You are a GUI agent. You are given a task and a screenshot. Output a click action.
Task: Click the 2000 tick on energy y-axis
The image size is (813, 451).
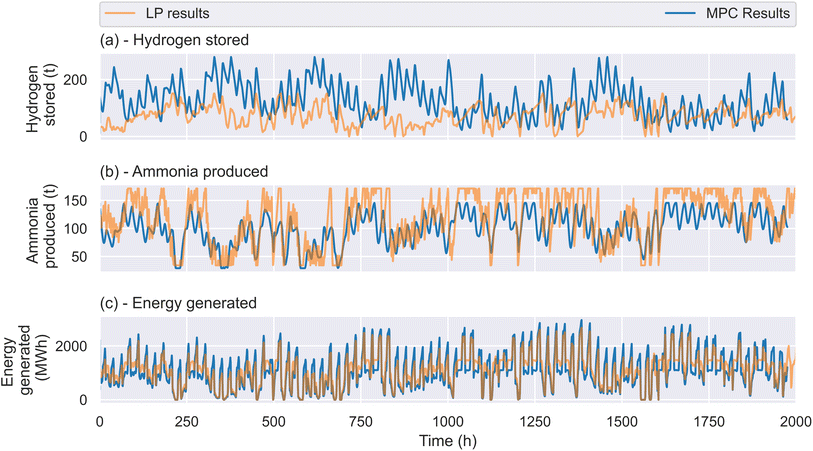pyautogui.click(x=72, y=346)
